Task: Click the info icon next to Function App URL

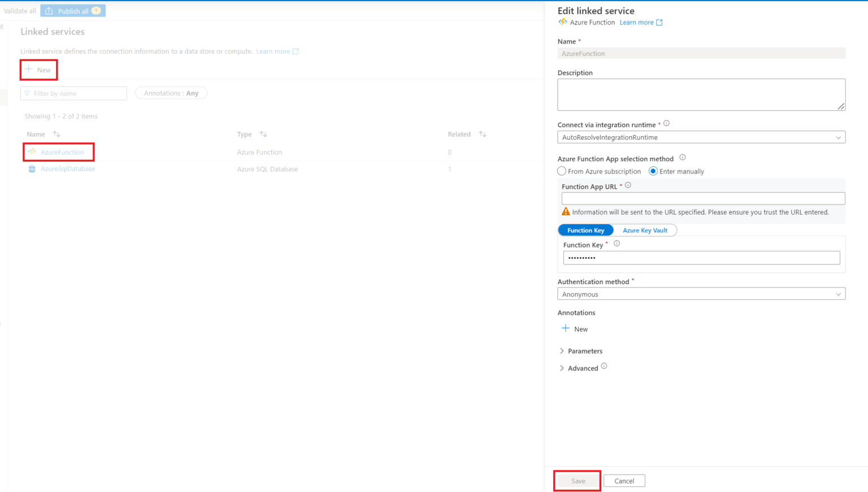Action: [628, 185]
